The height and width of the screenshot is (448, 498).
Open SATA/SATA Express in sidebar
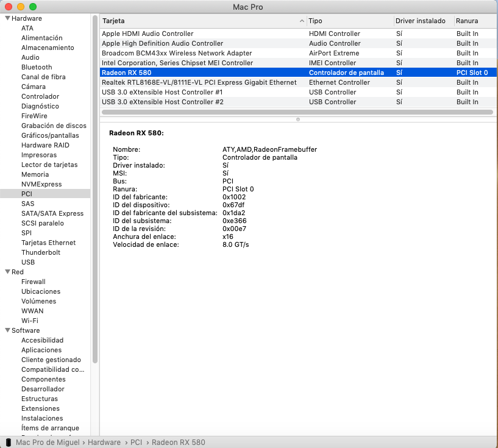click(52, 214)
